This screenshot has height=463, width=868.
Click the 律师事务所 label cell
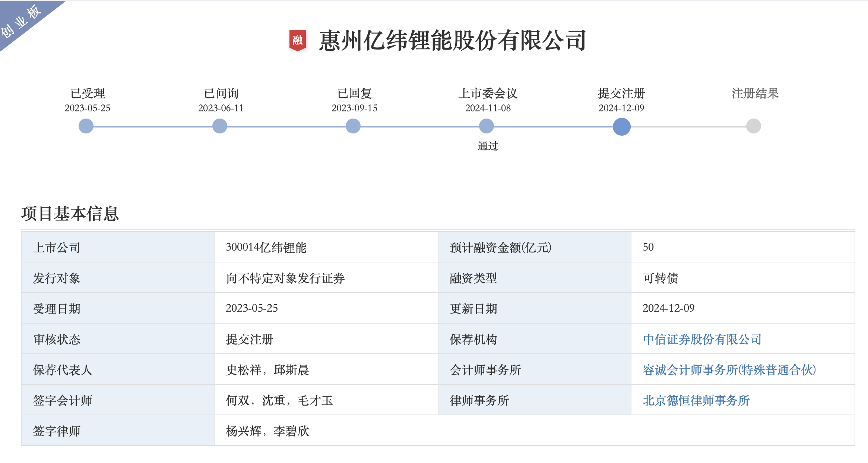[535, 400]
